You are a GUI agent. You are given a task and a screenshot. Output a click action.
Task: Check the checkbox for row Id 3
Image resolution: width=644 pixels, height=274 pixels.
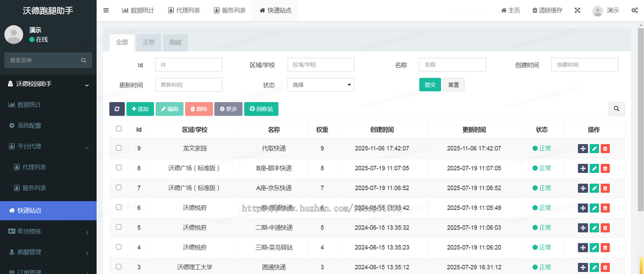(x=119, y=267)
